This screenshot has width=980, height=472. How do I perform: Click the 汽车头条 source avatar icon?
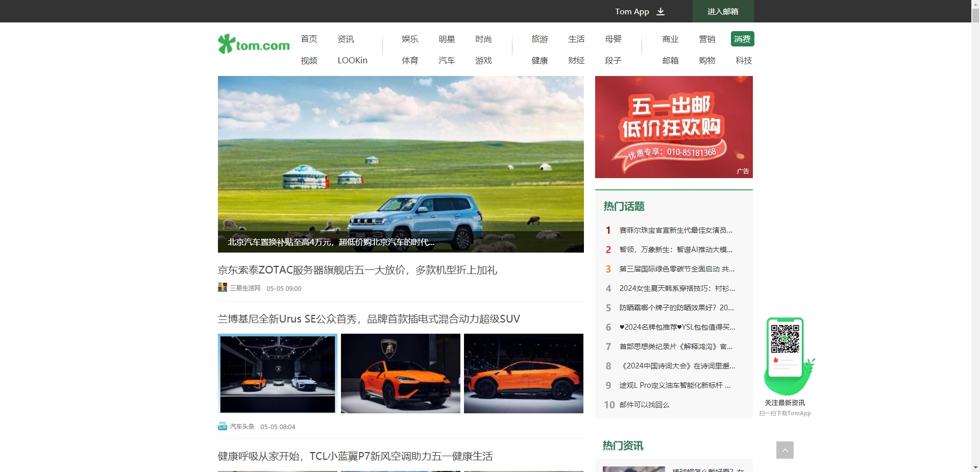[223, 426]
